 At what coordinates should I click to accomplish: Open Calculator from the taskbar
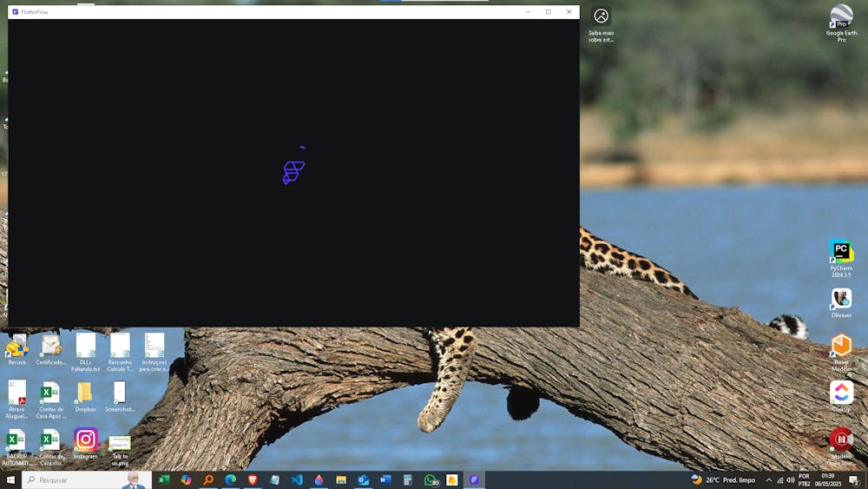click(x=407, y=479)
